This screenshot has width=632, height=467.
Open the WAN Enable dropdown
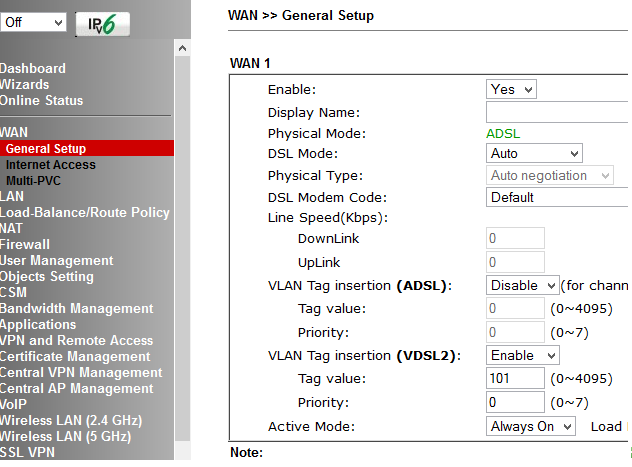coord(511,89)
